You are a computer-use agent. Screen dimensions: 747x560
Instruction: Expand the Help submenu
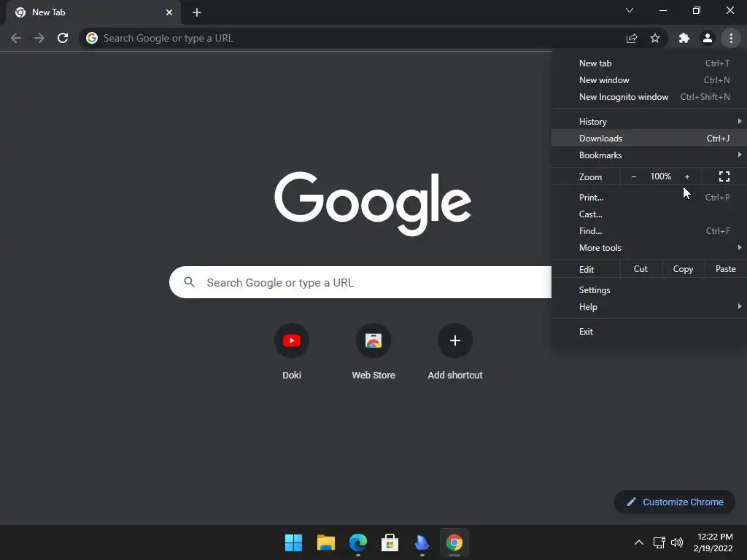tap(649, 307)
